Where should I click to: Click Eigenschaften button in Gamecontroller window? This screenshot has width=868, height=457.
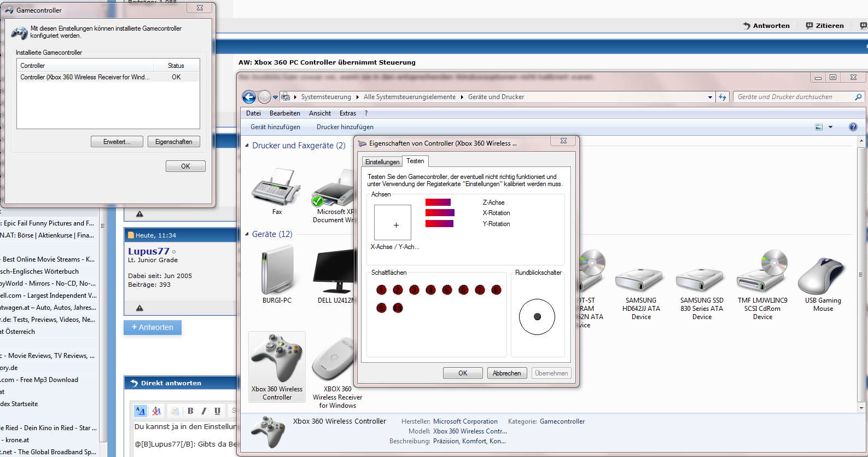[x=174, y=142]
